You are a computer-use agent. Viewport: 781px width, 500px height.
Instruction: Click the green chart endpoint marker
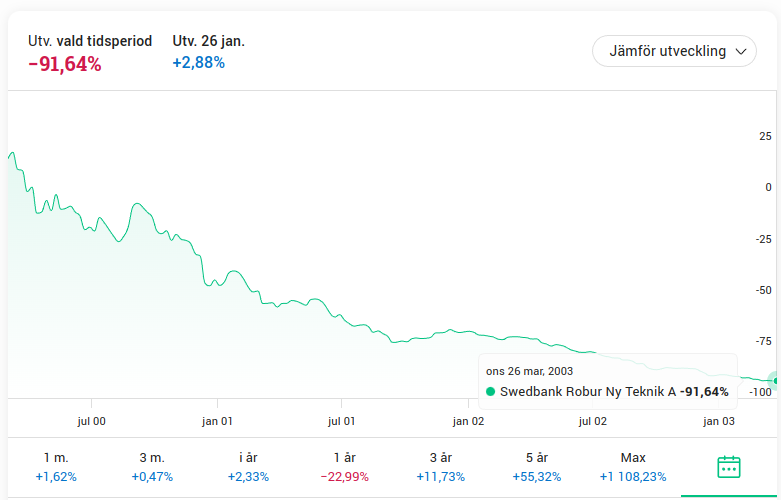775,380
